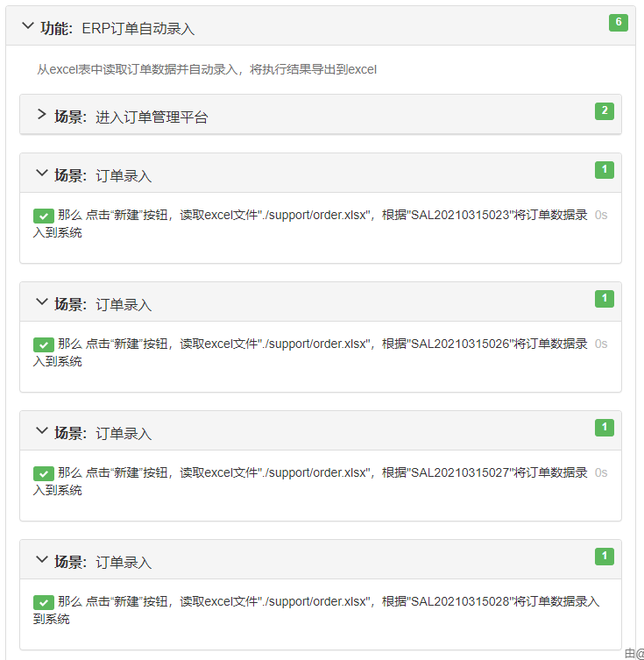644x660 pixels.
Task: Click the scenario title 进入订单管理平台
Action: pos(152,117)
